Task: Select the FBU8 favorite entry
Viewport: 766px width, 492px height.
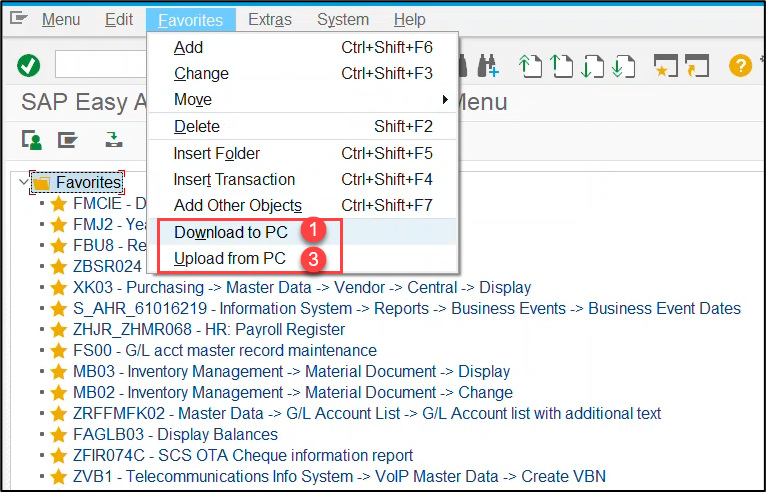Action: tap(110, 245)
